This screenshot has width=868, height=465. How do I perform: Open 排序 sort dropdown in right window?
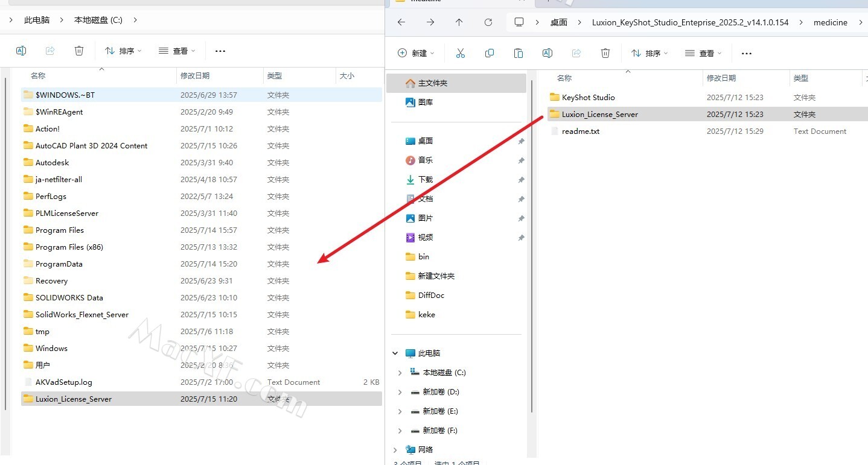coord(649,53)
